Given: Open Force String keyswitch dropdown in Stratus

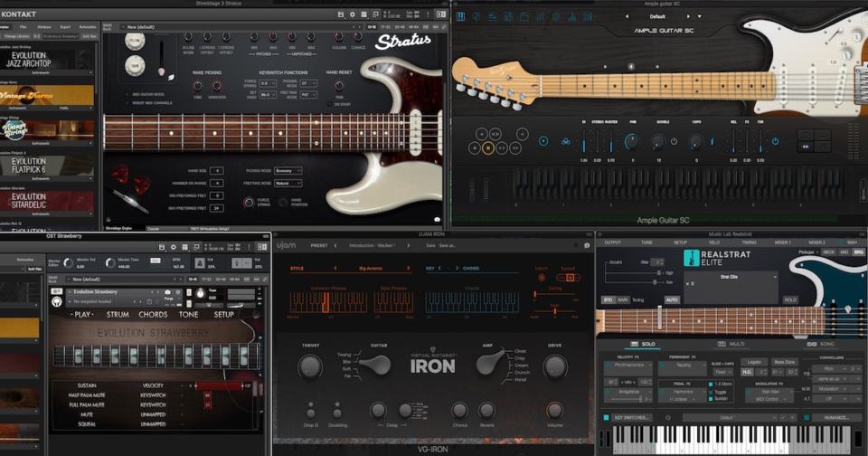Looking at the screenshot, I should coord(268,83).
